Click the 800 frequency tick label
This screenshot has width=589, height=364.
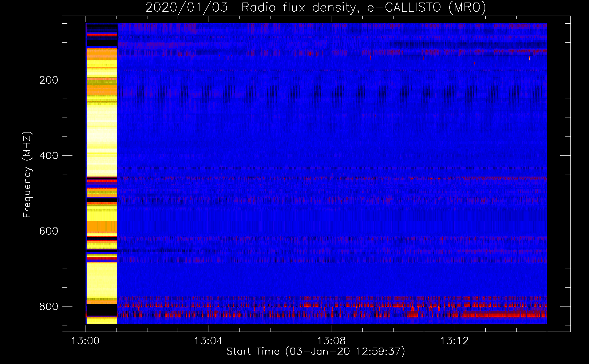(x=48, y=306)
